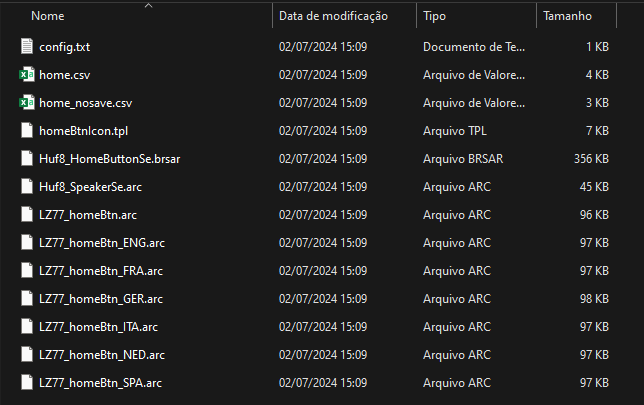Screen dimensions: 644x405
Task: Click the Excel icon of home.csv
Action: point(27,74)
